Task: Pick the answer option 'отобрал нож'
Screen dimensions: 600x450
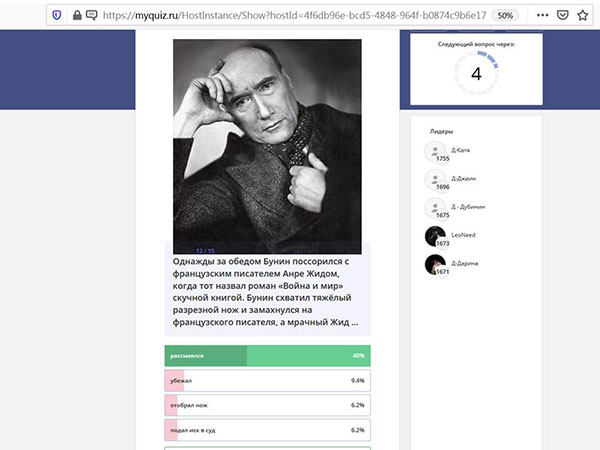Action: tap(267, 406)
